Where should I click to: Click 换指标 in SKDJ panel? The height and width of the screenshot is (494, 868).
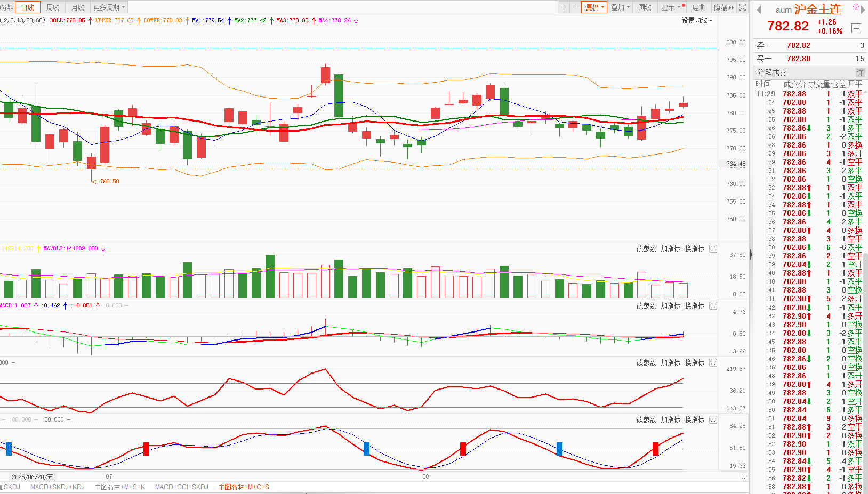coord(695,419)
